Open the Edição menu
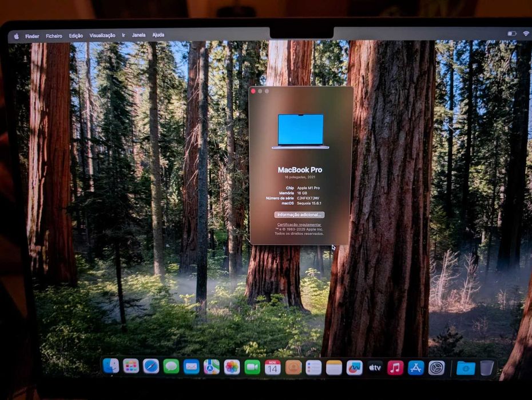The height and width of the screenshot is (400, 532). tap(76, 35)
